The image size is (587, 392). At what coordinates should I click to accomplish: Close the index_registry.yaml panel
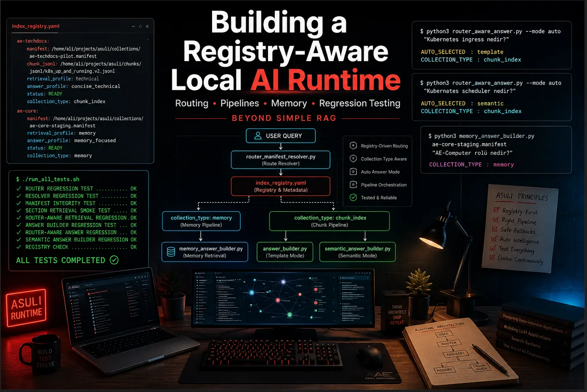(147, 26)
